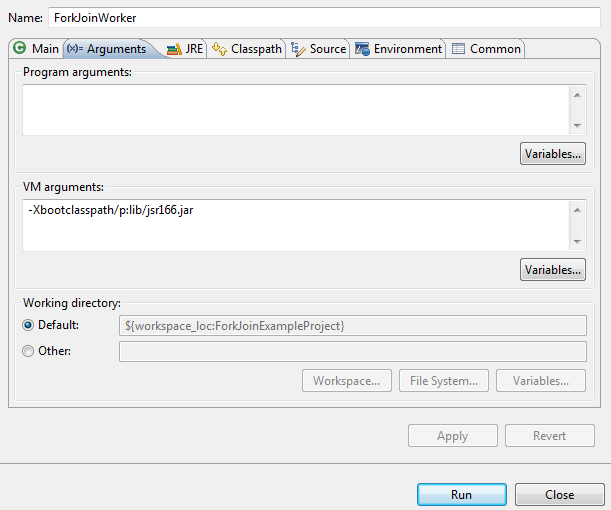The height and width of the screenshot is (510, 611).
Task: Go to the Common tab
Action: (x=486, y=49)
